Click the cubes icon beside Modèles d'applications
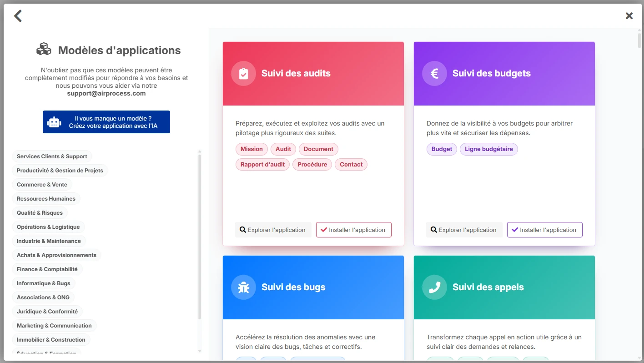Screen dimensions: 644x363 (x=44, y=49)
